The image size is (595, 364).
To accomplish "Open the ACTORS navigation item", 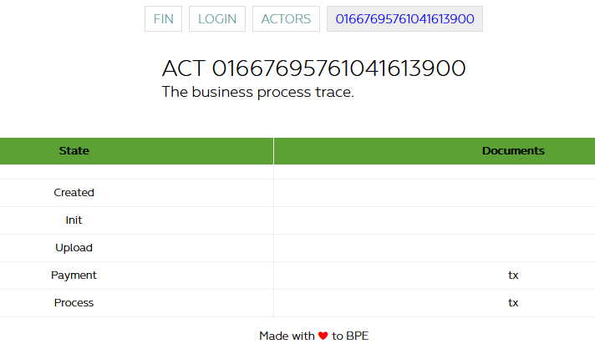I will [286, 19].
